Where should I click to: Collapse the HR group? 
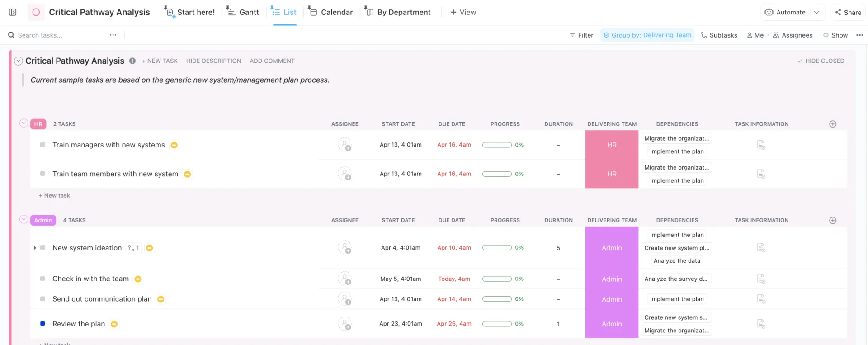coord(24,123)
